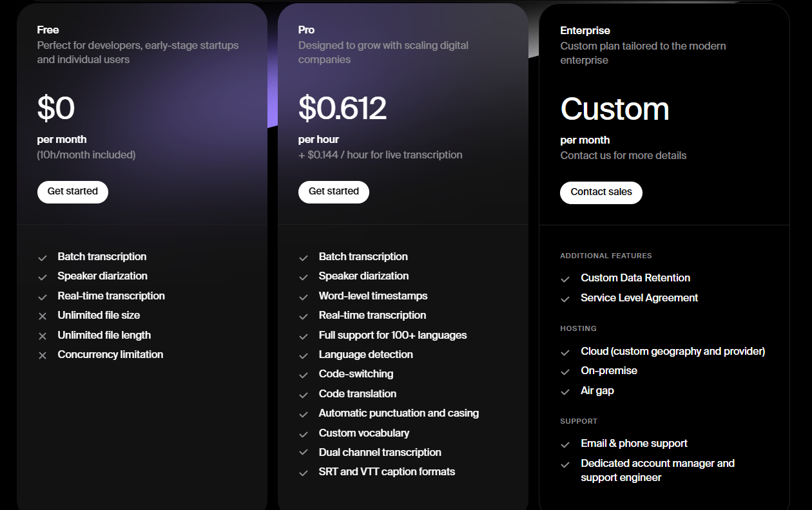Click the checkmark next to Code-switching
The image size is (812, 510).
304,375
